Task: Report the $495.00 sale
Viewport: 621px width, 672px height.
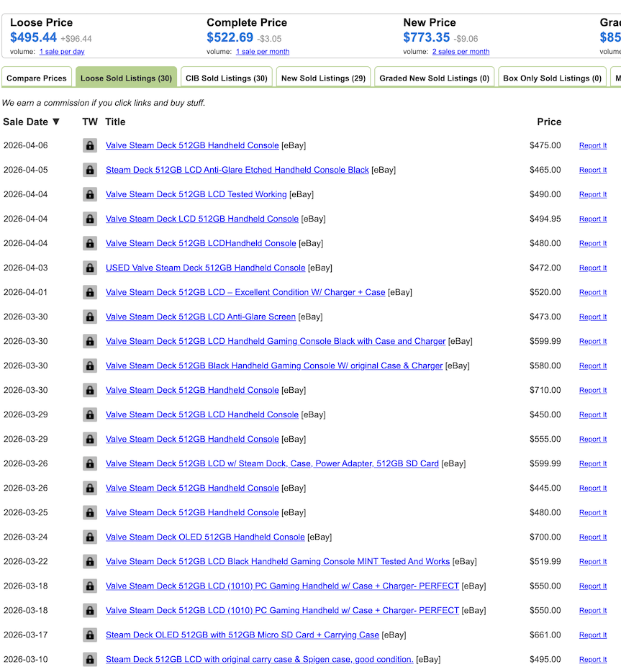Action: click(593, 659)
